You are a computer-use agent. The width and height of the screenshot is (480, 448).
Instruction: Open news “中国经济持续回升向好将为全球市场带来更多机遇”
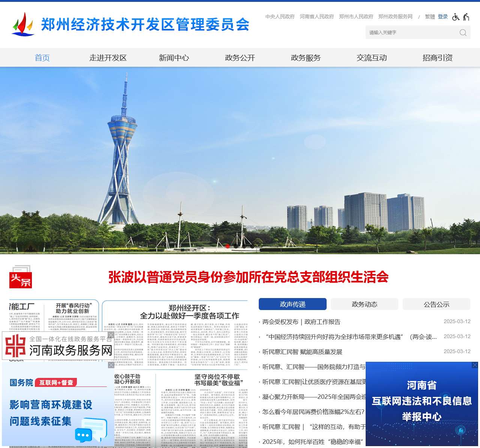click(x=349, y=337)
